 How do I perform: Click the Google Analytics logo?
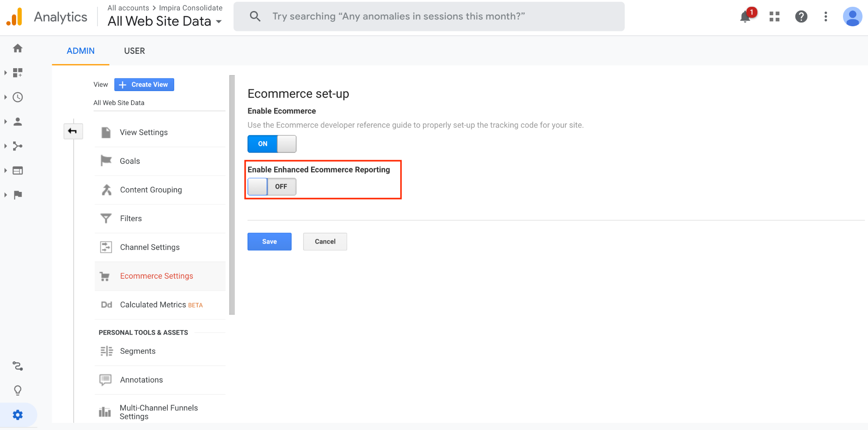[14, 17]
